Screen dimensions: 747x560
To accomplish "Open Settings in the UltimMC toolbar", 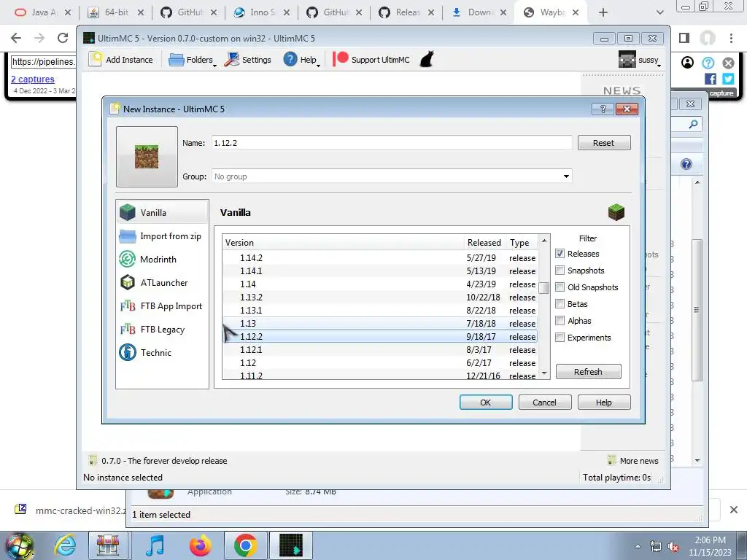I will [x=247, y=60].
